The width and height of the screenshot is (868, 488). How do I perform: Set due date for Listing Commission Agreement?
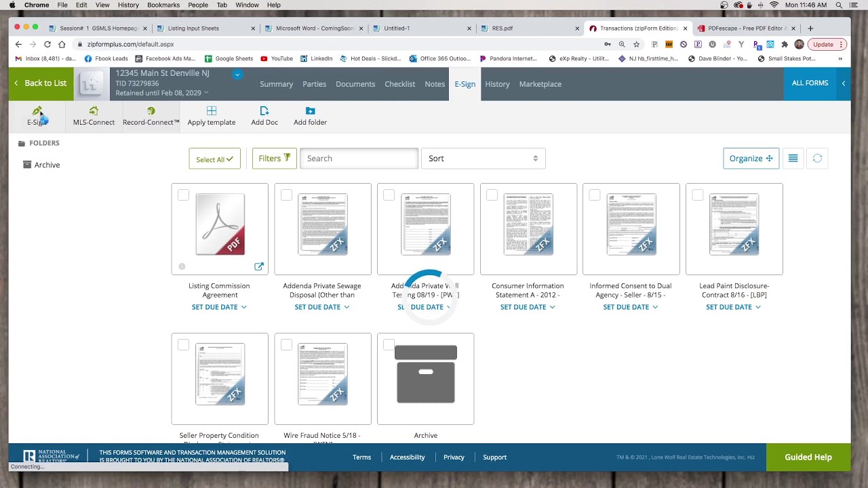(219, 307)
